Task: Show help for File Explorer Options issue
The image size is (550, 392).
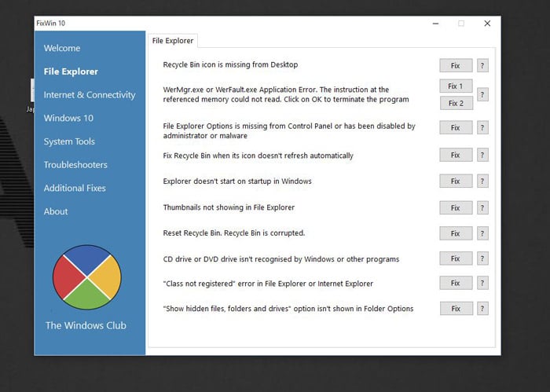Action: [482, 127]
